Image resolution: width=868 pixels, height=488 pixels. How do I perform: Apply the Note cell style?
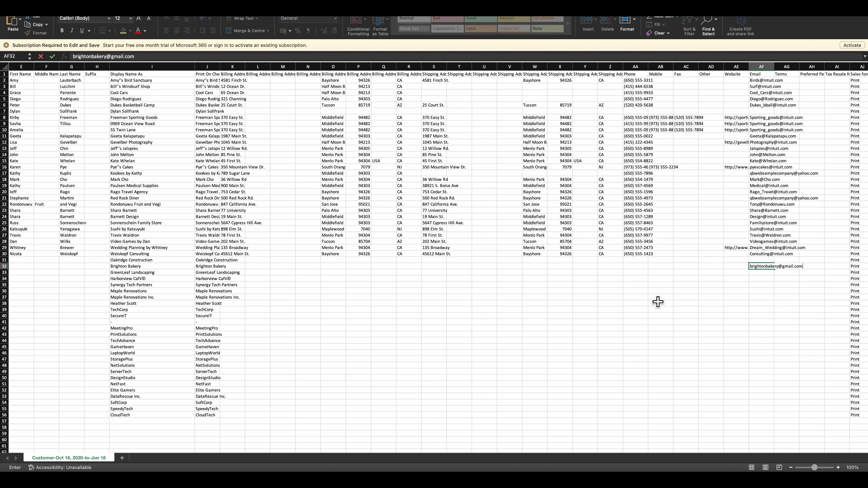(x=547, y=29)
